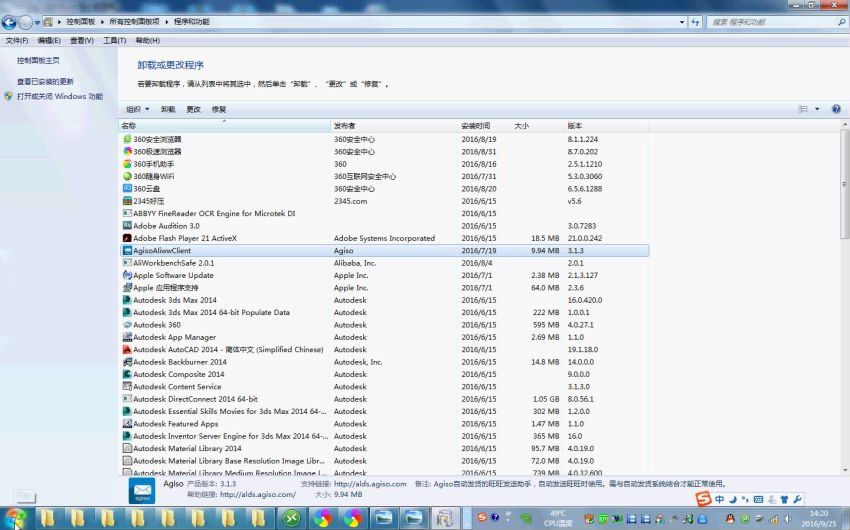Viewport: 850px width, 530px height.
Task: Click the AgisoAliwwClient row icon
Action: 127,250
